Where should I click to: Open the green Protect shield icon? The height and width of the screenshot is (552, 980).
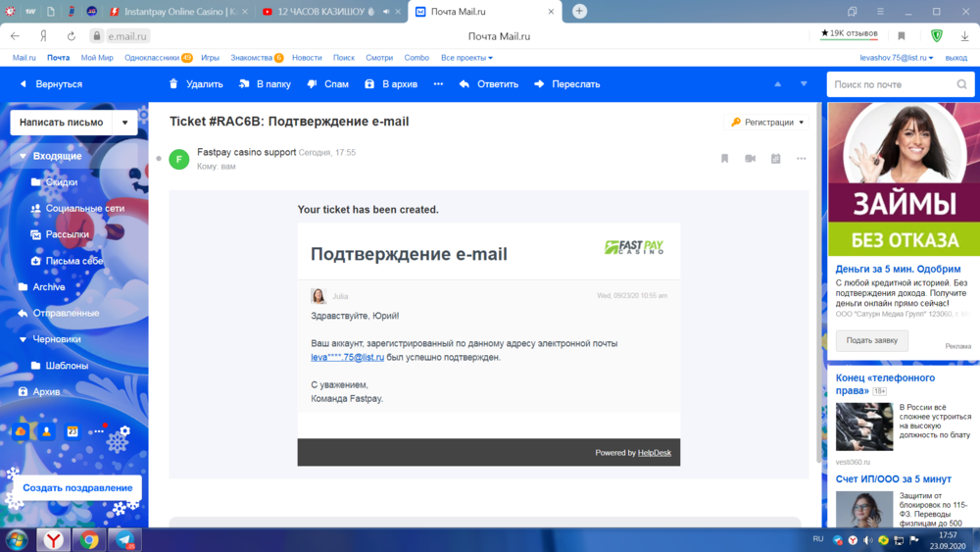tap(936, 36)
